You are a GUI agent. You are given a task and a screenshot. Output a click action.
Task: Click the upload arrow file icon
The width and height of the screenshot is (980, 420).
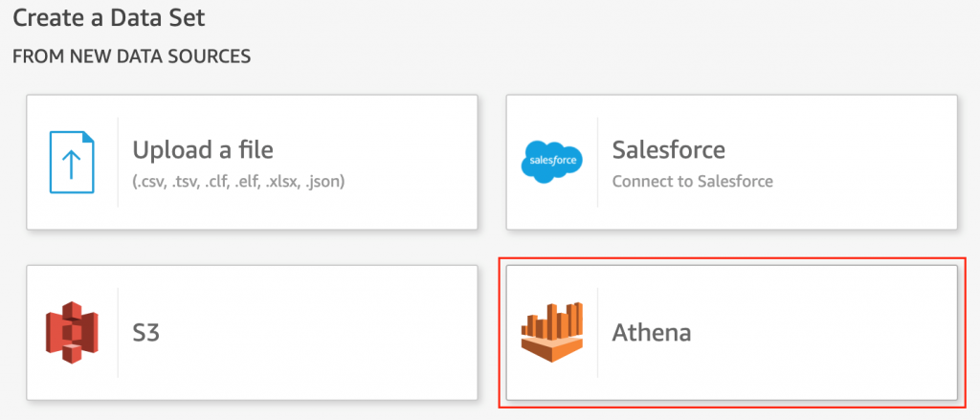pyautogui.click(x=73, y=162)
